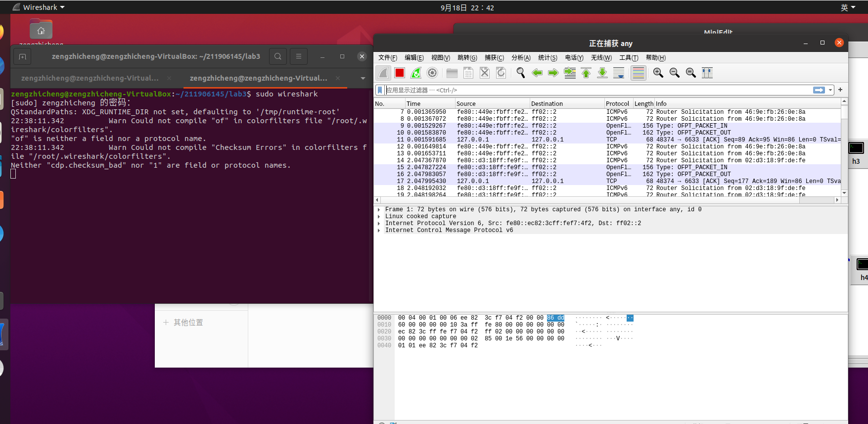Restart the current capture
This screenshot has height=424, width=868.
416,73
